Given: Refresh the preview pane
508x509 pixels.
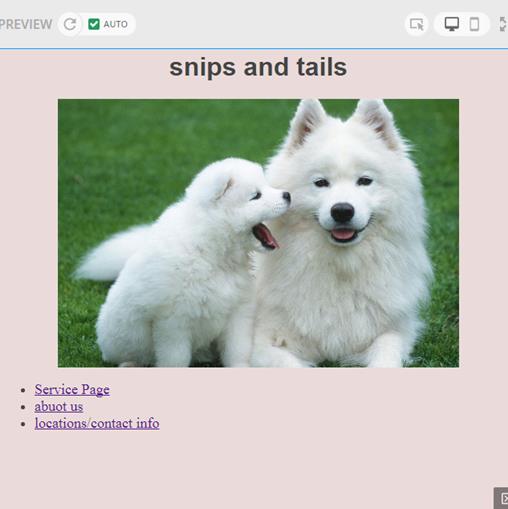Looking at the screenshot, I should [x=70, y=24].
